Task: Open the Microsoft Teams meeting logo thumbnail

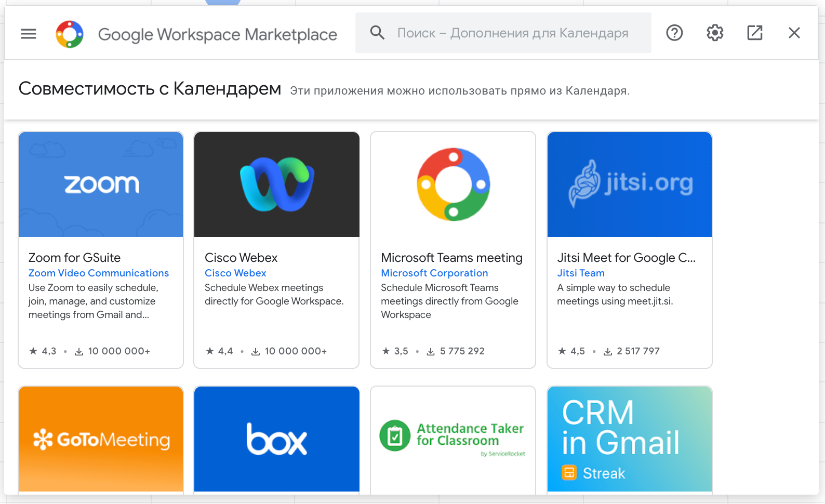Action: [x=453, y=184]
